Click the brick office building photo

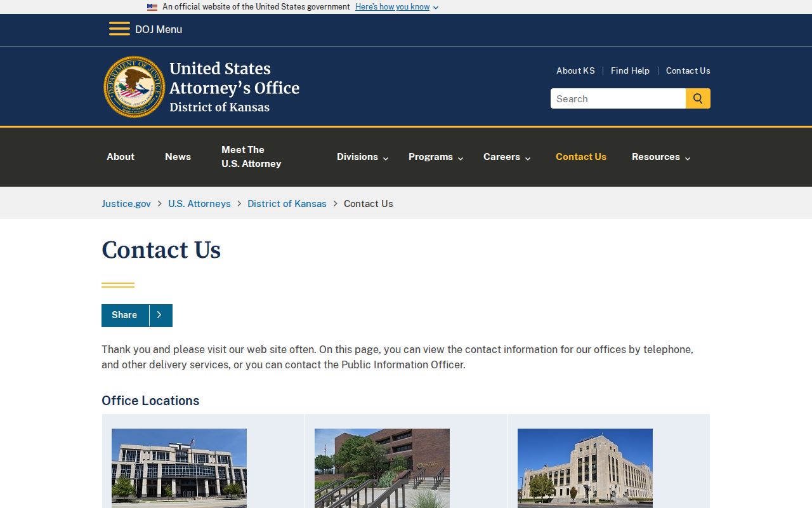pyautogui.click(x=382, y=468)
